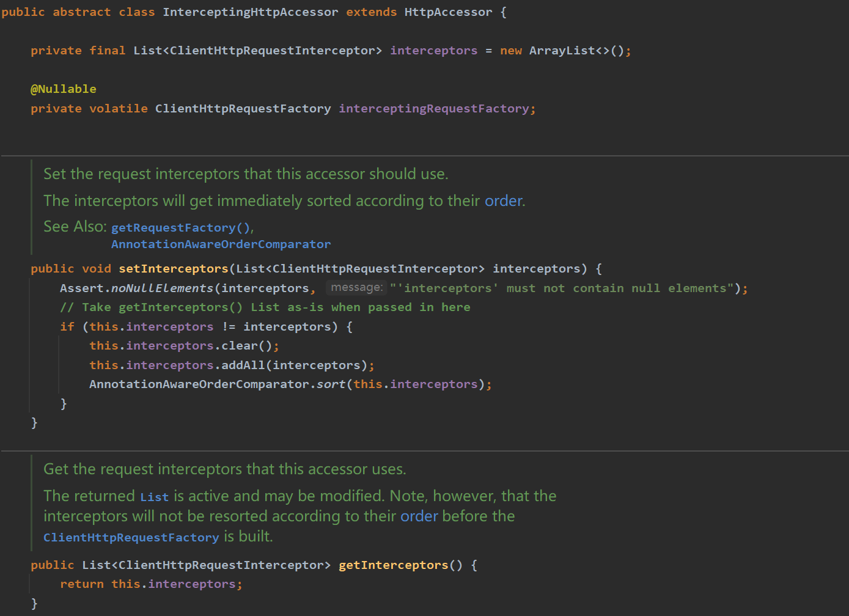Place cursor on setInterceptors method name
The image size is (849, 616).
pos(174,269)
